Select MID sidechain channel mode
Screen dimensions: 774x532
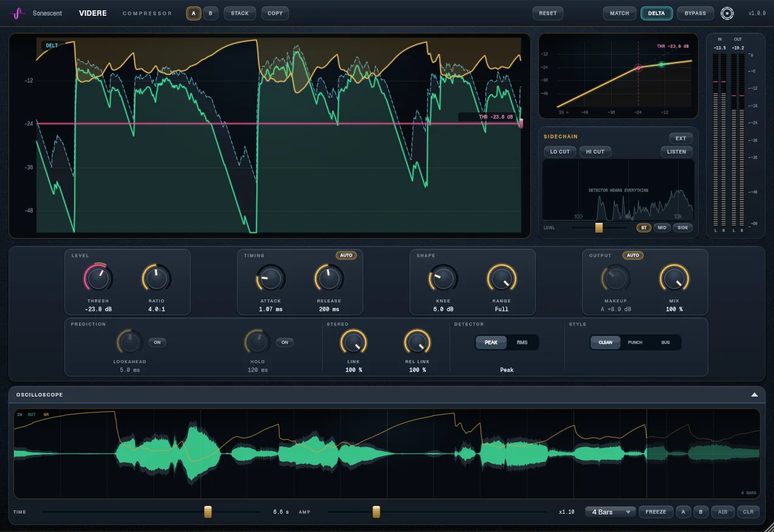[662, 228]
